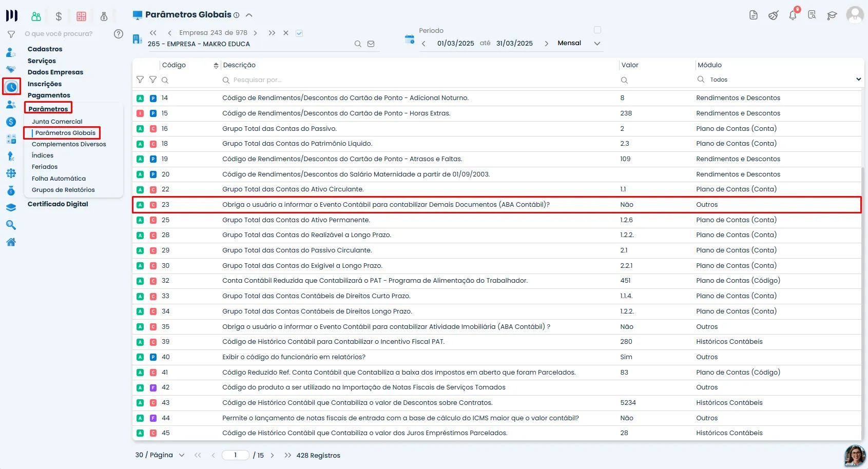This screenshot has height=469, width=868.
Task: Open the document icon in top bar
Action: [x=754, y=15]
